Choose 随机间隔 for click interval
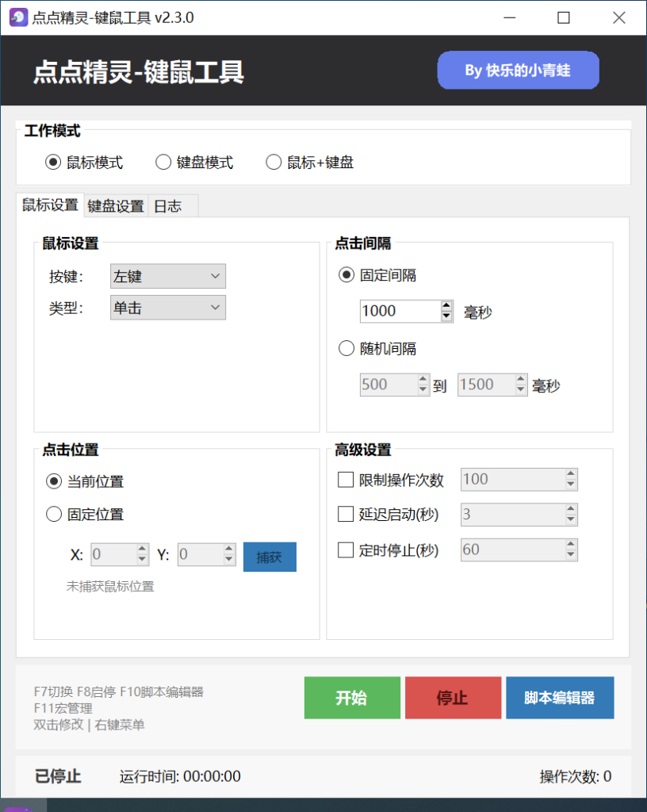Screen dimensions: 647x812 tap(346, 347)
